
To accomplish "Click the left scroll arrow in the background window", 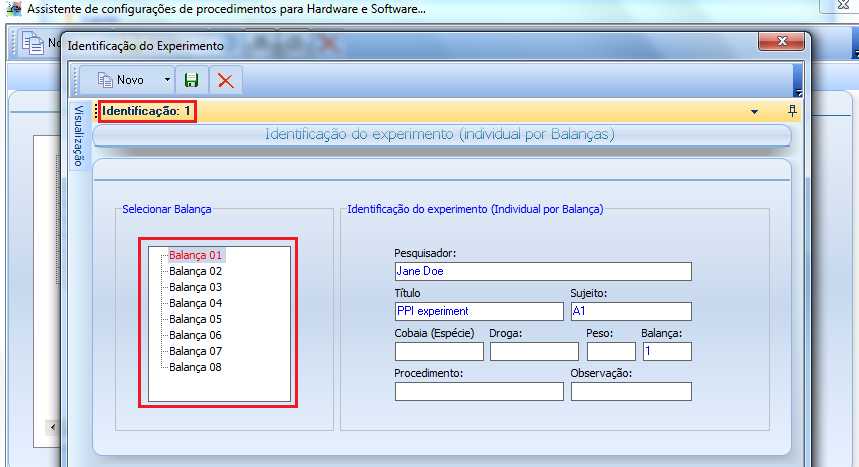I will click(x=53, y=427).
